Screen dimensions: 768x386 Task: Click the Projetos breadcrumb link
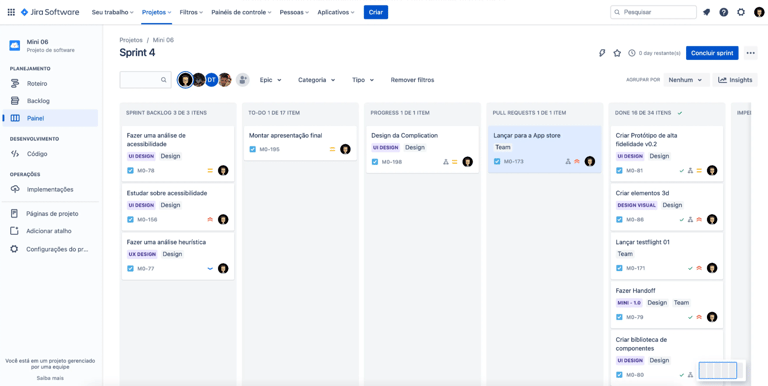tap(131, 40)
